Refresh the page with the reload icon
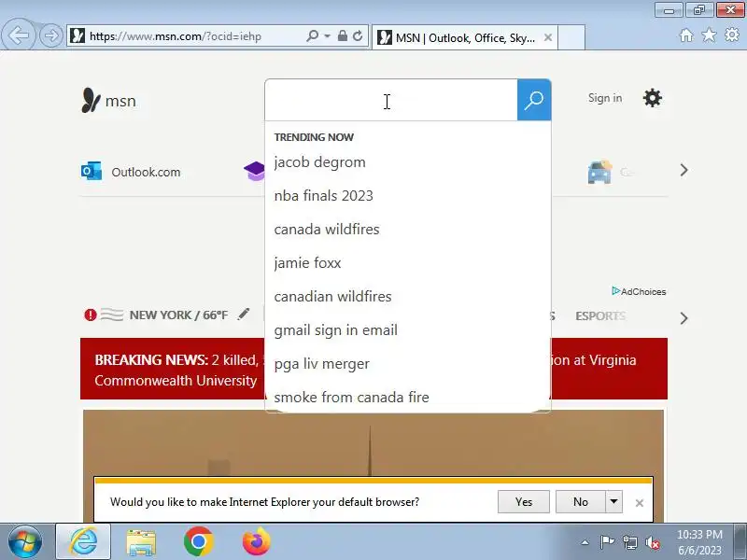This screenshot has height=560, width=747. tap(358, 35)
